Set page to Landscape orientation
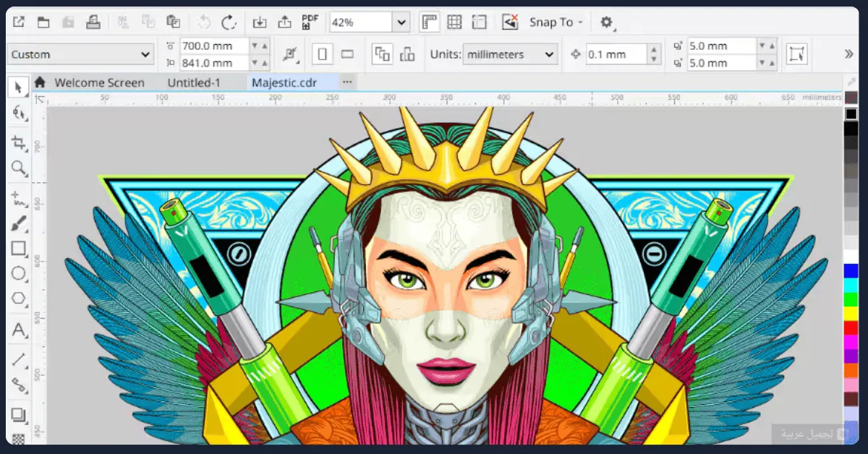This screenshot has height=454, width=868. 347,54
